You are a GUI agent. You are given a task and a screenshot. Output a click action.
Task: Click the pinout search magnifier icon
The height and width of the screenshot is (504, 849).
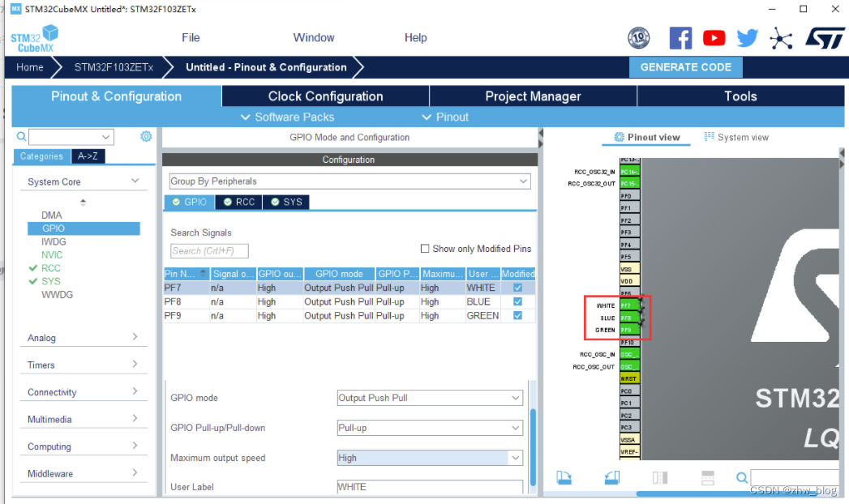[x=742, y=477]
